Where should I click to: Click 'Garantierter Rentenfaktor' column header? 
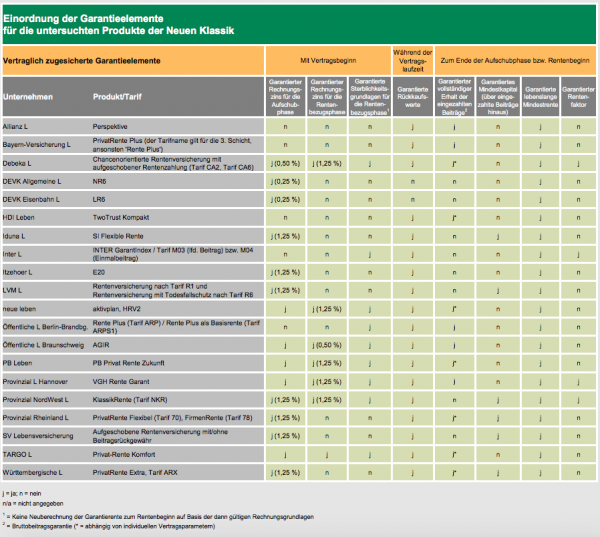pos(578,97)
